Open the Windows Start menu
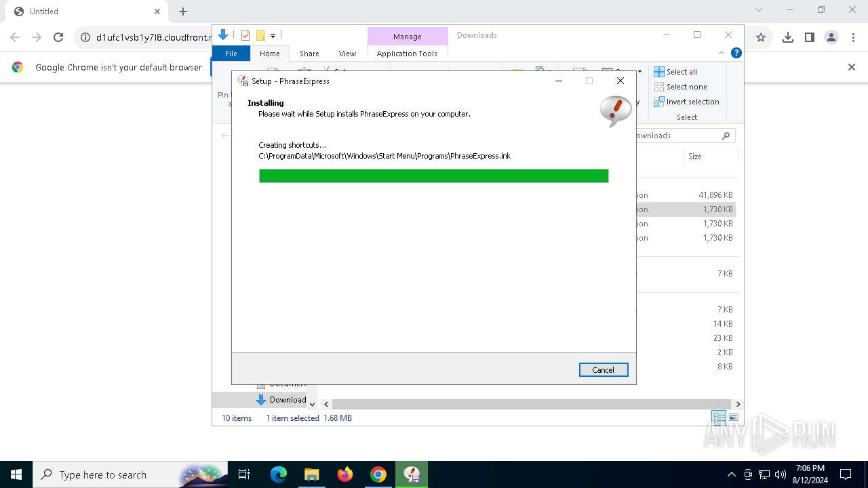Screen dimensions: 868x488 [16, 474]
